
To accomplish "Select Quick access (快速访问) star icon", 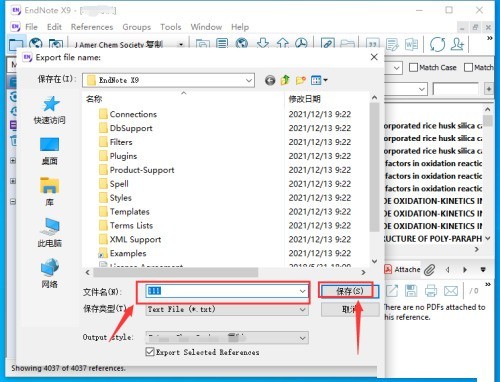I will click(x=51, y=104).
